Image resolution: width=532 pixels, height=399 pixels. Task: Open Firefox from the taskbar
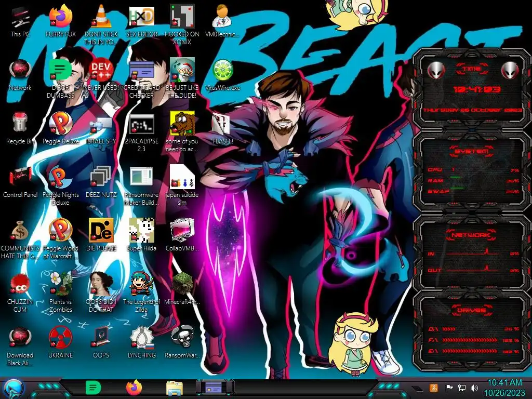click(134, 388)
